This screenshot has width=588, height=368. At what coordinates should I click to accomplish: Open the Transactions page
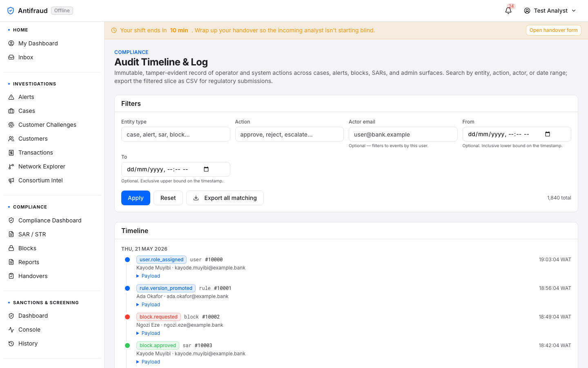click(x=52, y=153)
